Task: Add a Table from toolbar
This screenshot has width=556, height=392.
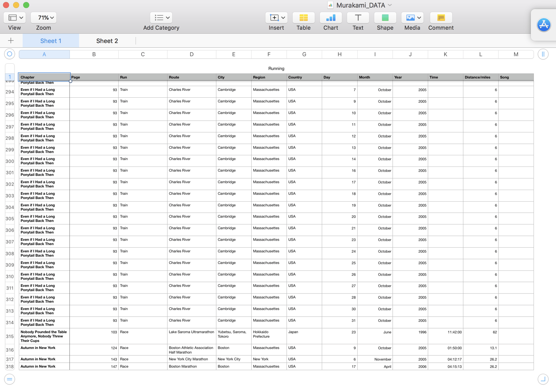Action: [303, 18]
